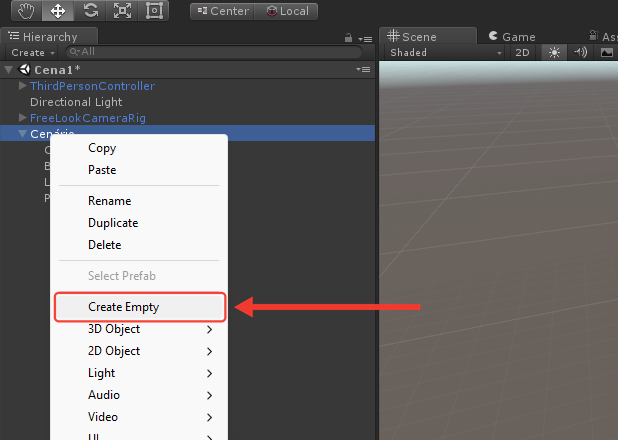
Task: Open the Create dropdown in Hierarchy
Action: pyautogui.click(x=32, y=52)
